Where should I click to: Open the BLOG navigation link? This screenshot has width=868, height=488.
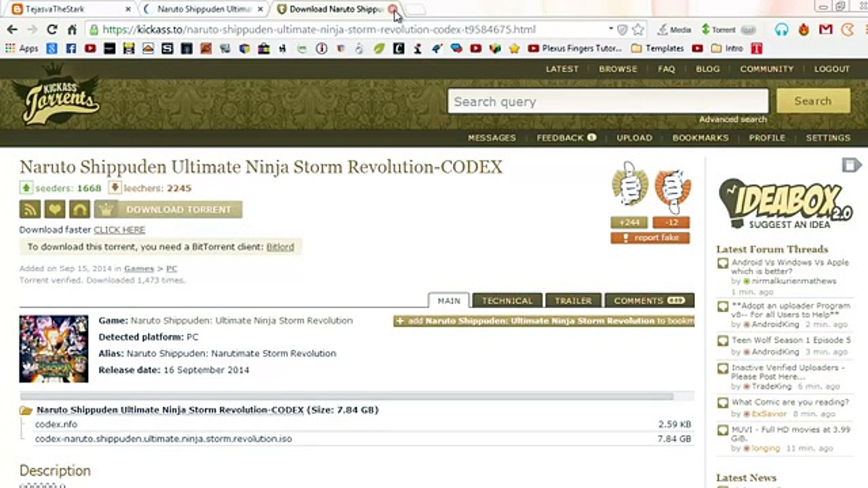[x=708, y=69]
